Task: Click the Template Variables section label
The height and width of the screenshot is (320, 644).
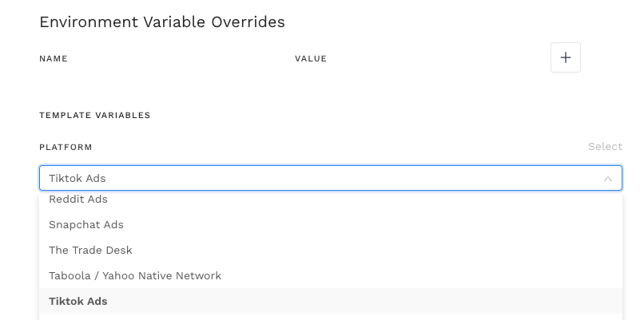Action: (x=95, y=116)
